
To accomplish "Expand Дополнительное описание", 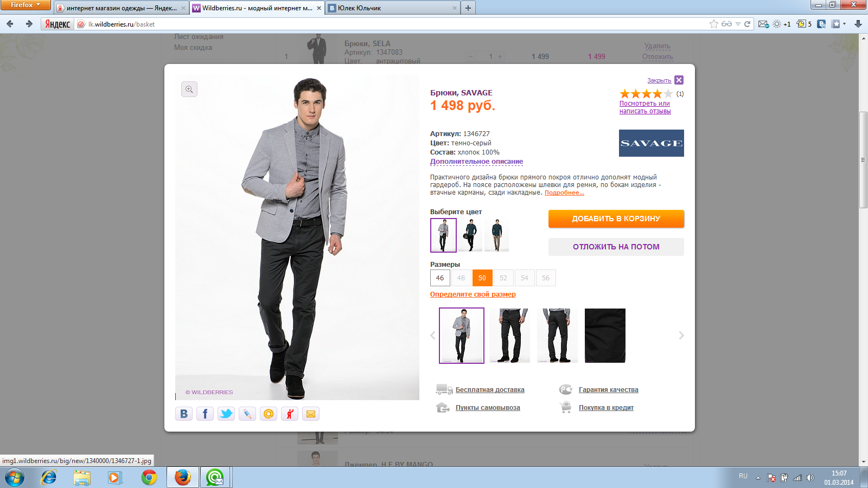I will [x=477, y=162].
